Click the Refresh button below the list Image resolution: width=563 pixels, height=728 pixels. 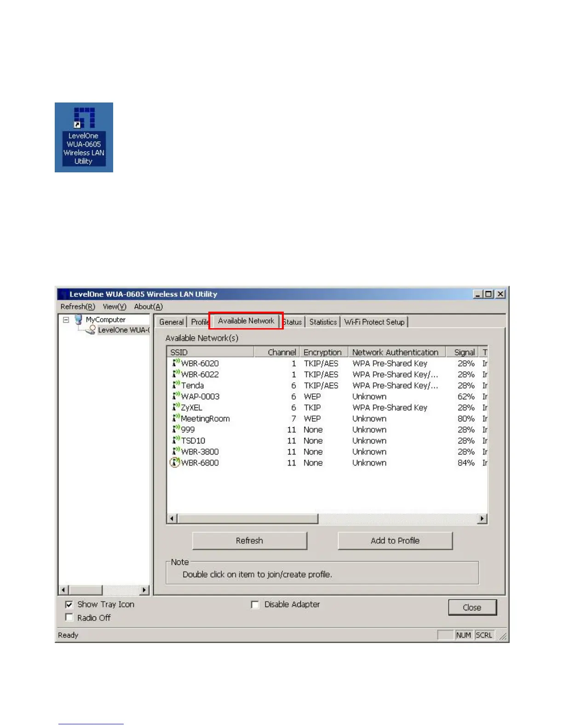pyautogui.click(x=249, y=540)
